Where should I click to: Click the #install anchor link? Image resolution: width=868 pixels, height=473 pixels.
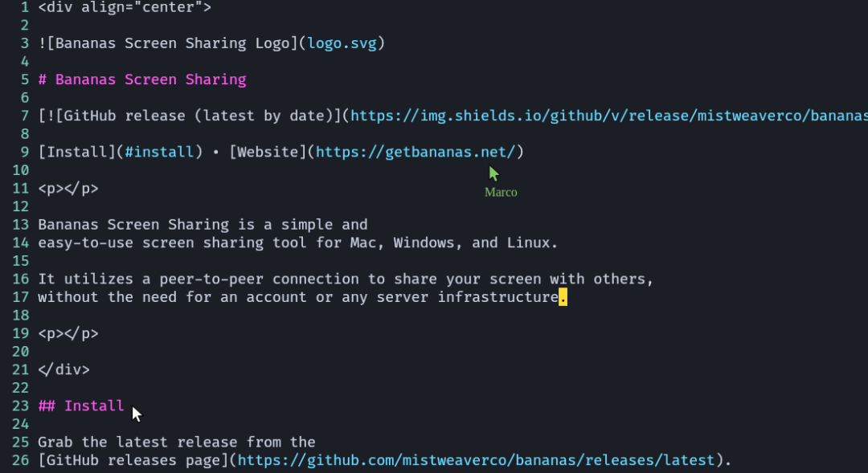coord(159,152)
